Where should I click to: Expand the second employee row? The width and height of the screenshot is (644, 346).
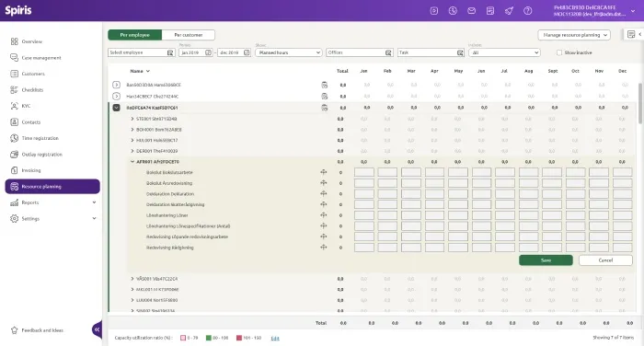tap(116, 96)
